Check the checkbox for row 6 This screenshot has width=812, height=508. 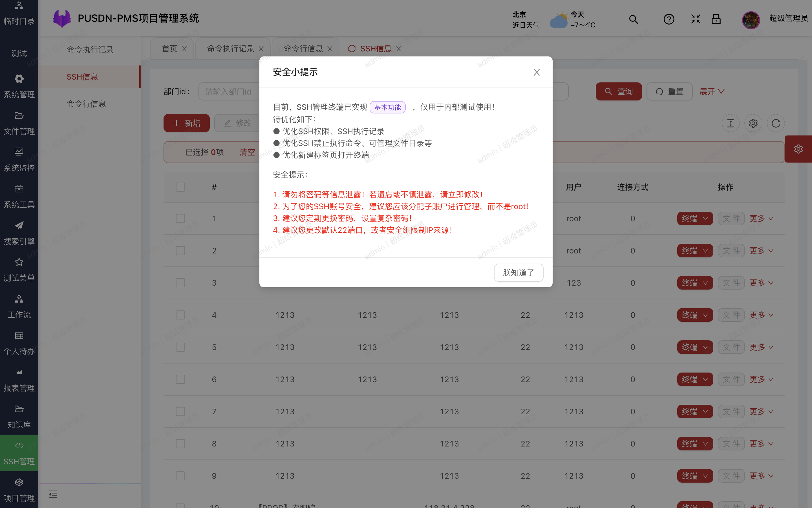pos(180,379)
